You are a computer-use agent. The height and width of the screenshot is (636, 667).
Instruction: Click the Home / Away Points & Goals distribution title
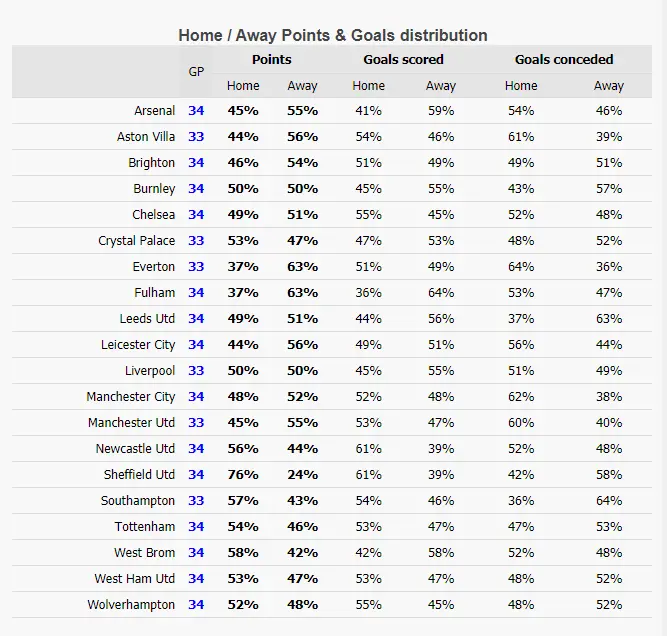(x=333, y=35)
